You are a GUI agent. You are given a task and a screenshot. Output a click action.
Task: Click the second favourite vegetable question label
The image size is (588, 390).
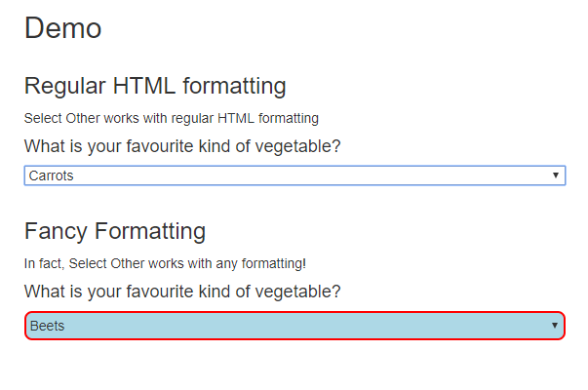(182, 292)
